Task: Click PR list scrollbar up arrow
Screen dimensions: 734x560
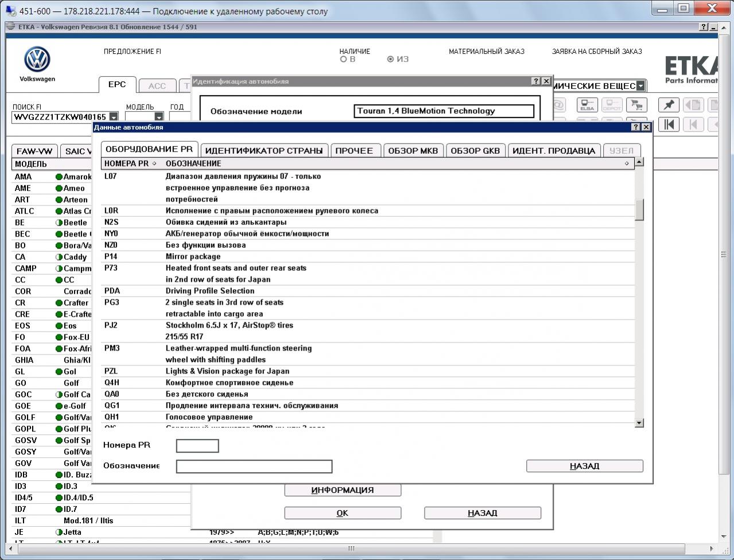Action: [639, 162]
